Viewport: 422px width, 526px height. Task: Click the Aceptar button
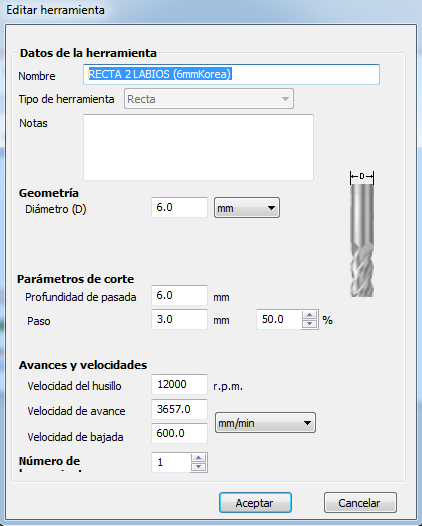click(255, 503)
